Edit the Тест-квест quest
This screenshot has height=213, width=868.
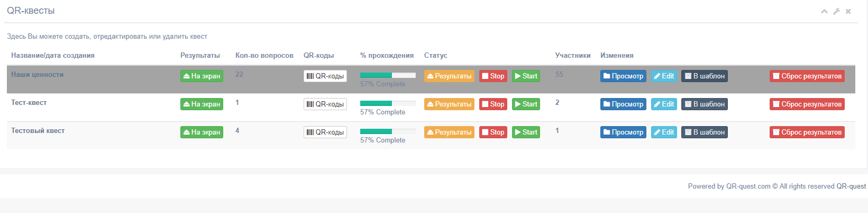664,104
